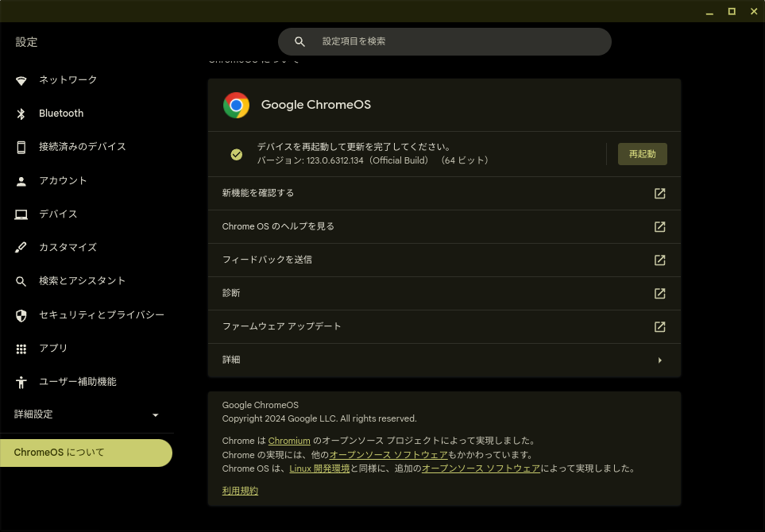Select Bluetooth in the sidebar menu
The width and height of the screenshot is (765, 532).
[x=61, y=113]
